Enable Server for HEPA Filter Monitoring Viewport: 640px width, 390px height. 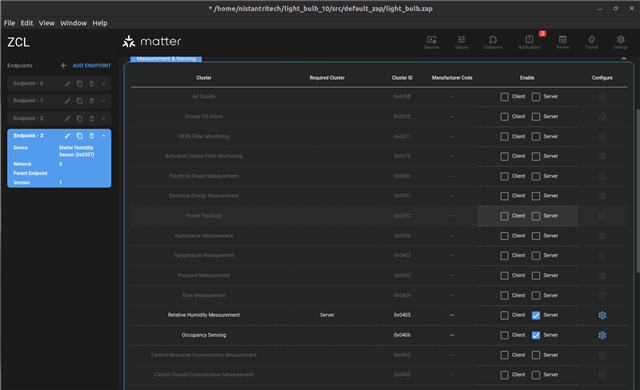tap(536, 136)
